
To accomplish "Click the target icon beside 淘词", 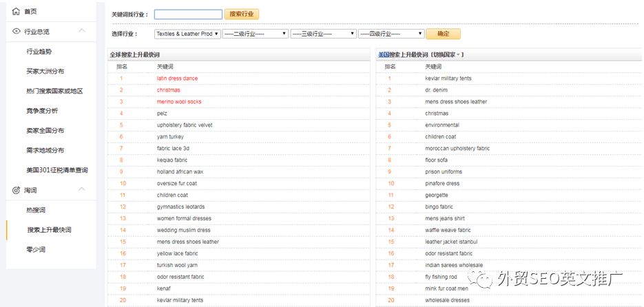I will [17, 190].
